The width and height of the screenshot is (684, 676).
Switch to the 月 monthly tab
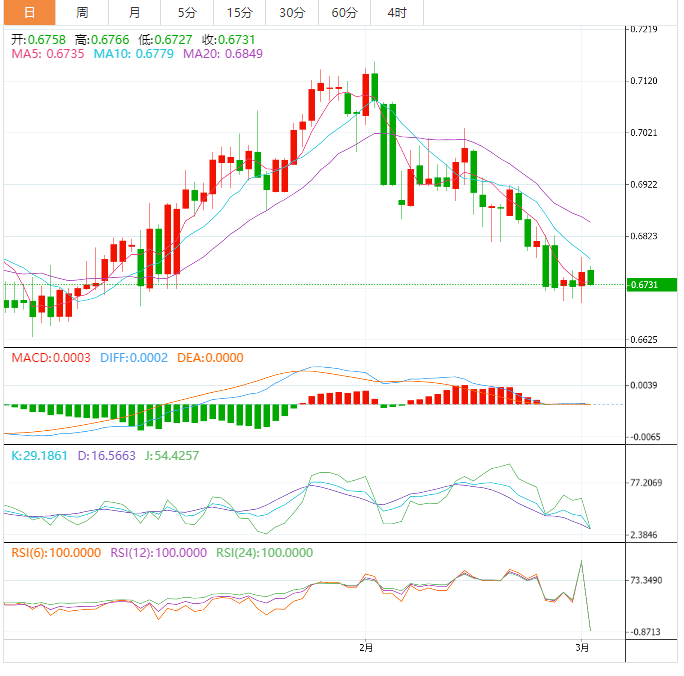(134, 12)
